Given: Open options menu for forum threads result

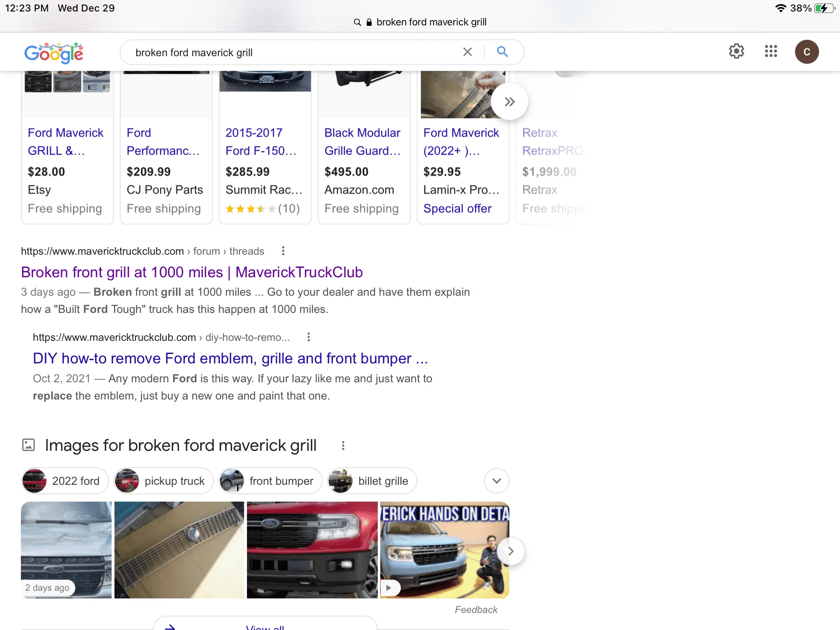Looking at the screenshot, I should point(283,251).
